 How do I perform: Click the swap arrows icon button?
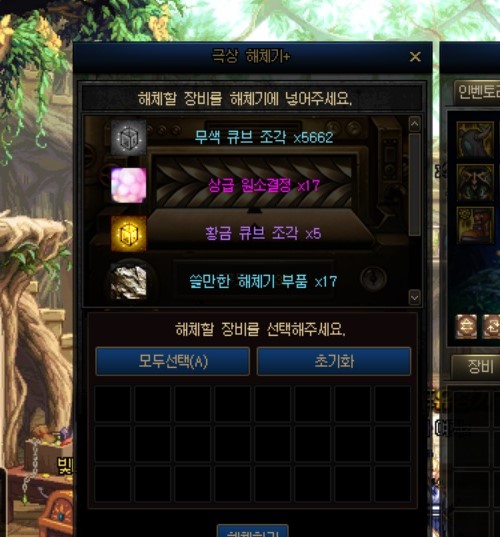coord(491,327)
